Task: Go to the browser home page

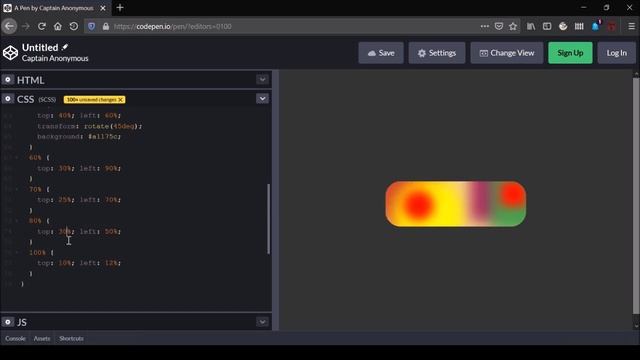Action: pos(58,27)
